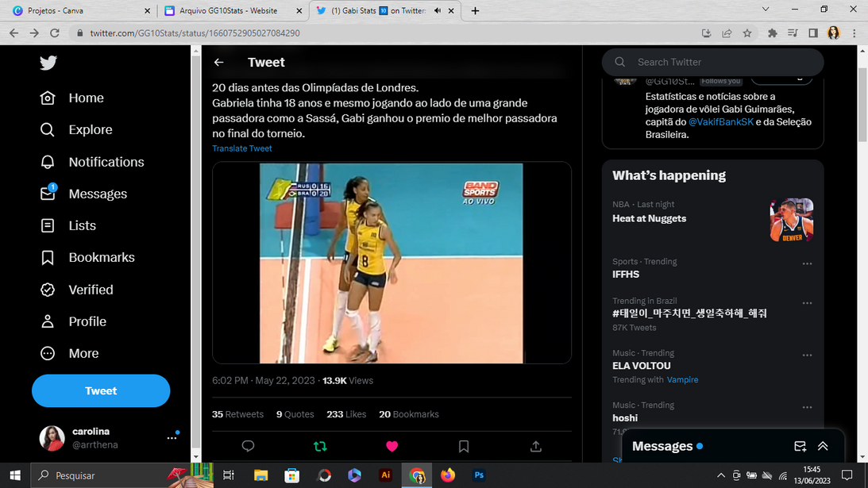Click the reply speech bubble icon

tap(248, 446)
